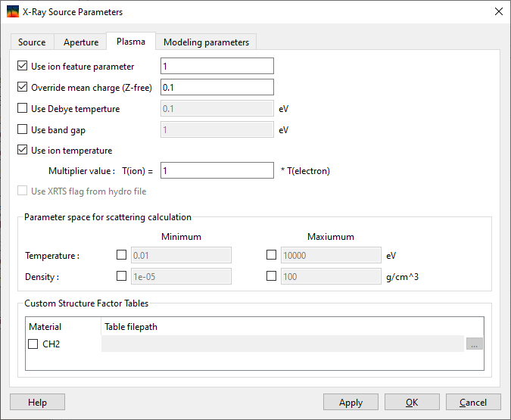
Task: Switch to the Source tab
Action: click(32, 42)
